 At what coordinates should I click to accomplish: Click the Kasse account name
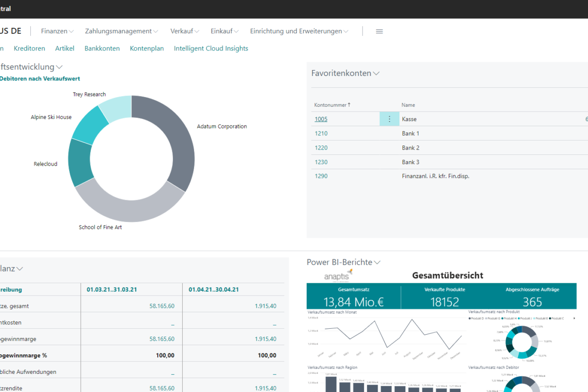pos(409,119)
